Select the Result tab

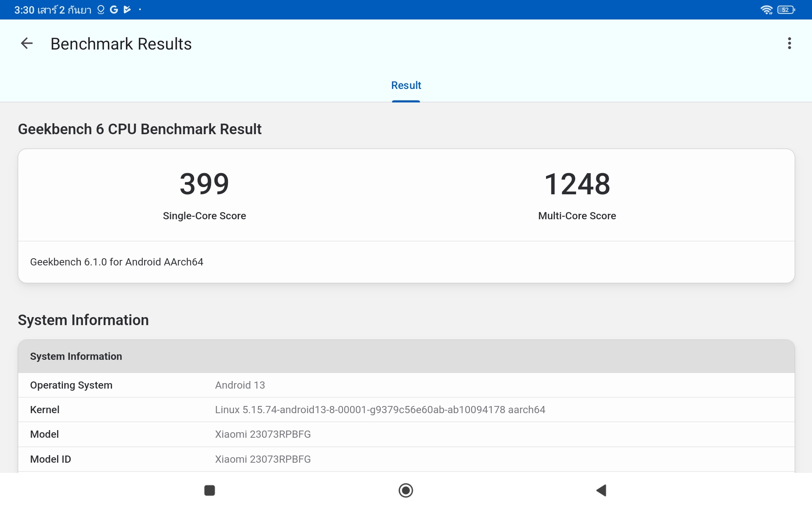[406, 86]
